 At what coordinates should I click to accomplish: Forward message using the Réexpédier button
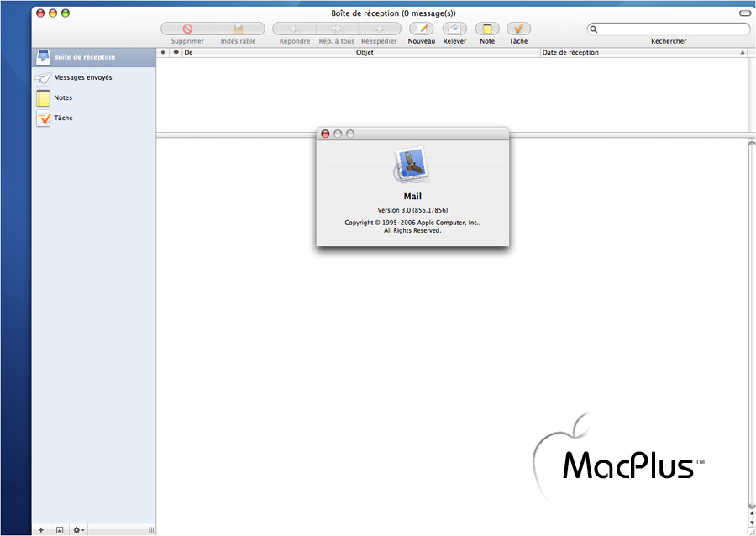(x=380, y=29)
